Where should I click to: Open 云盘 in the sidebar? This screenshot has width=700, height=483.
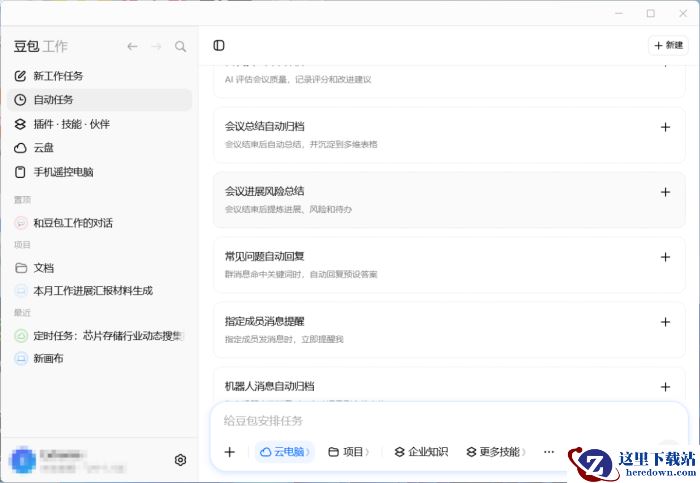pos(100,148)
